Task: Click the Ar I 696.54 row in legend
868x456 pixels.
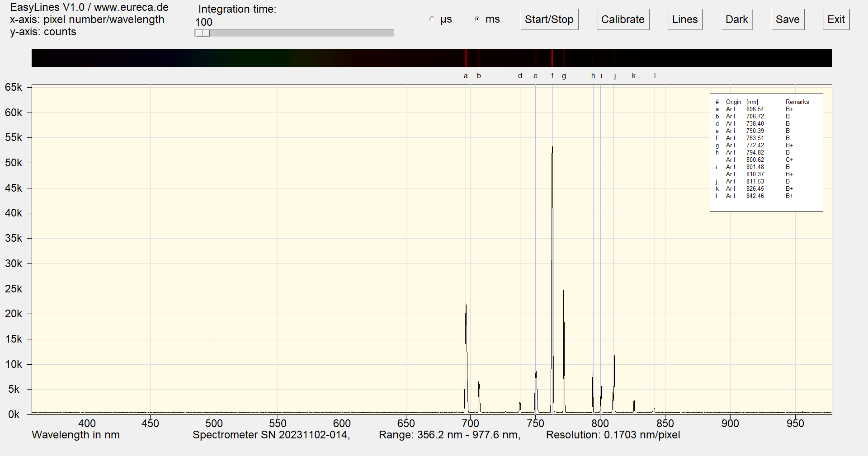Action: point(754,109)
